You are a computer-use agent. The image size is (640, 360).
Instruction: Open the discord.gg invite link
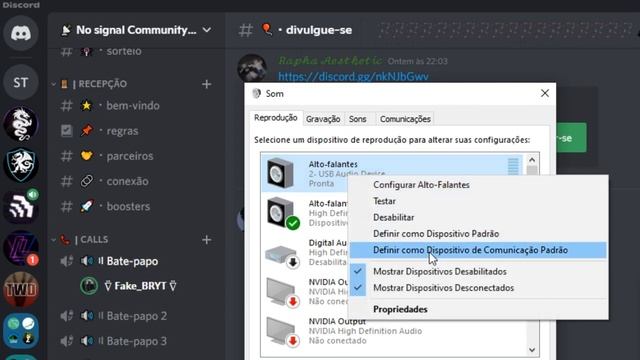[353, 77]
